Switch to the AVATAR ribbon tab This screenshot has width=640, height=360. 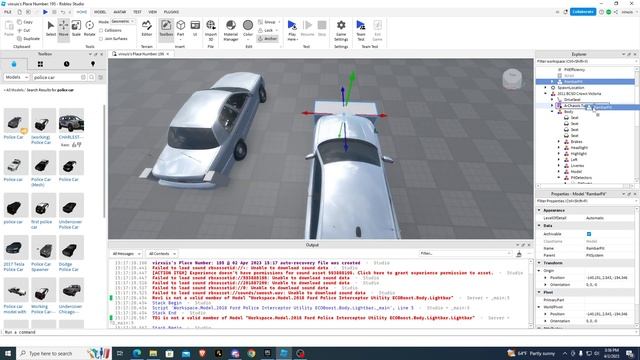pyautogui.click(x=120, y=12)
